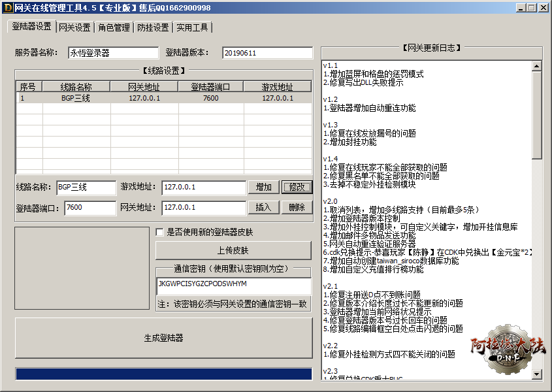Viewport: 552px width, 392px height.
Task: Click the app icon in title bar
Action: (7, 7)
